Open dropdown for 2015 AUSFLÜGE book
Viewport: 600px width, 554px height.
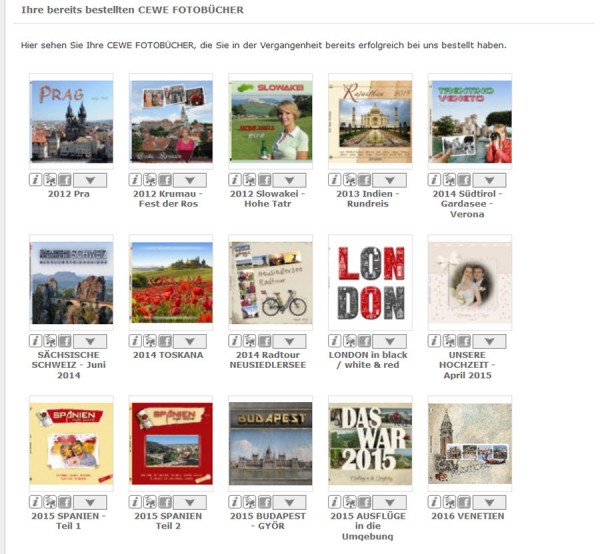(x=390, y=502)
